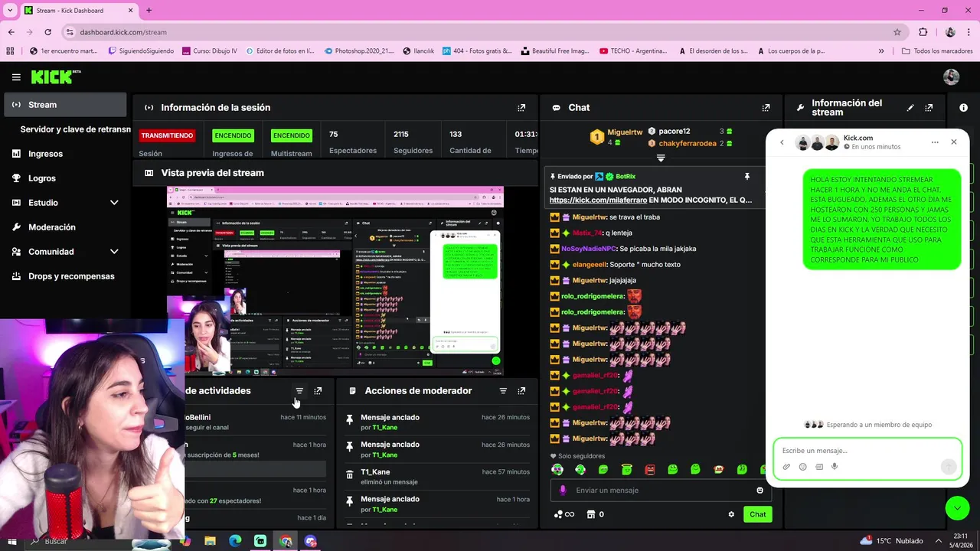The image size is (980, 551).
Task: Open Chrome extensions puzzle icon
Action: click(x=923, y=32)
